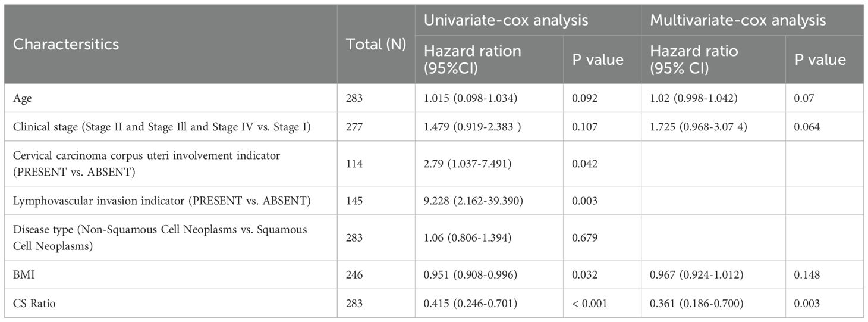This screenshot has height=322, width=868.
Task: Click the Age row label
Action: (21, 98)
